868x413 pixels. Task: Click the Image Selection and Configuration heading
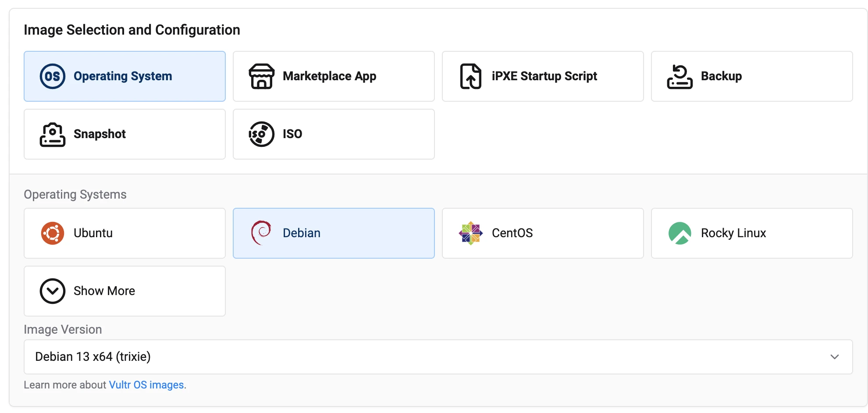point(132,30)
